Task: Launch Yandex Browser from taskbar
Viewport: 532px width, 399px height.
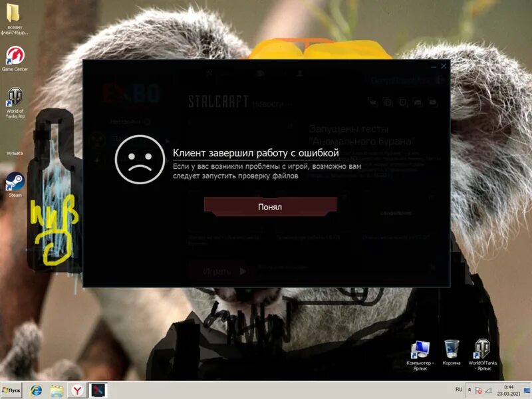Action: (x=77, y=390)
